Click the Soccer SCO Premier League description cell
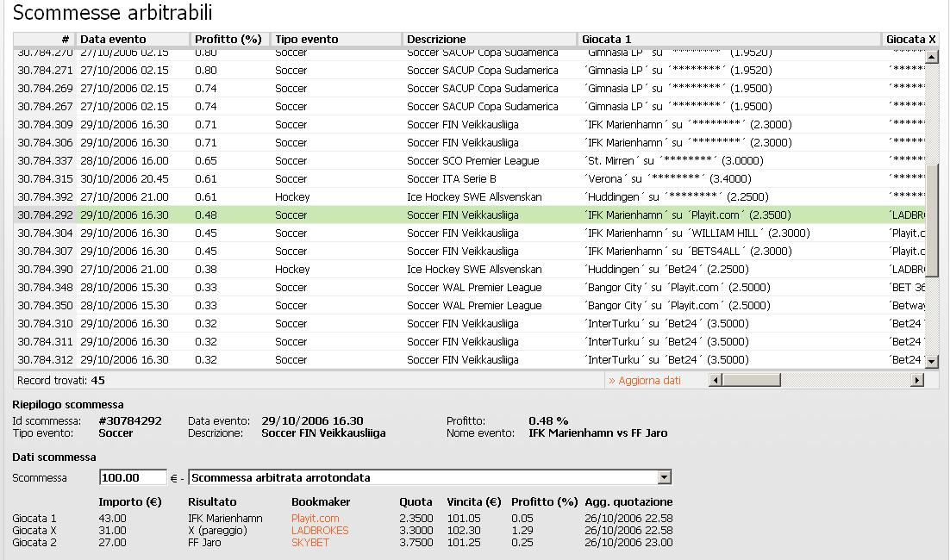The width and height of the screenshot is (950, 560). pos(473,161)
